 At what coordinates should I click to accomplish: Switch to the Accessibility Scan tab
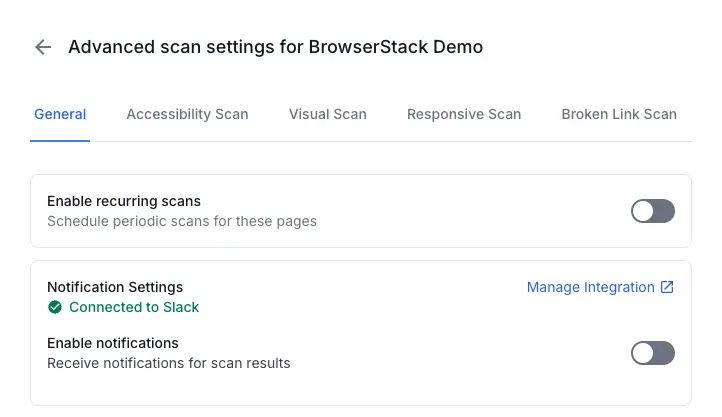(187, 114)
